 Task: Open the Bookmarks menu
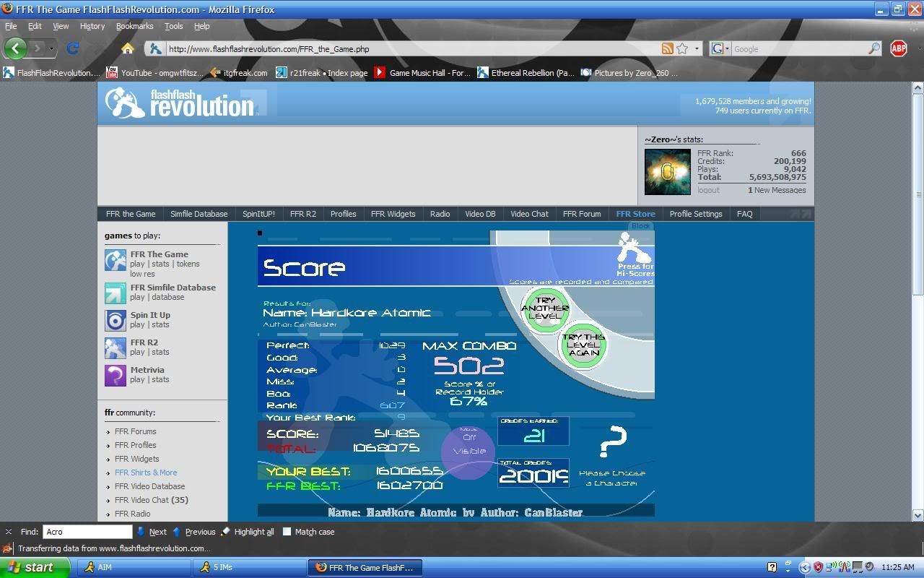tap(134, 26)
